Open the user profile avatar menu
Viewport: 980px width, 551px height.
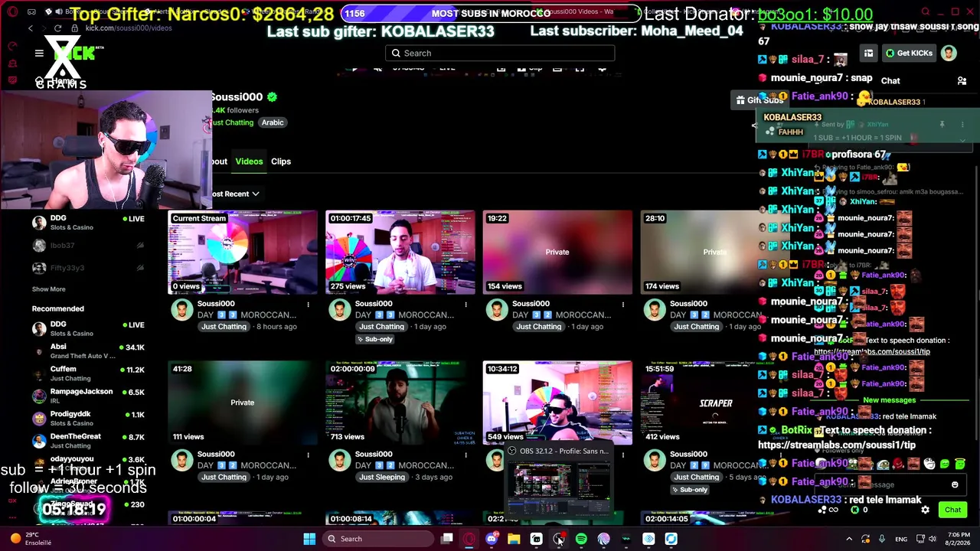(949, 53)
